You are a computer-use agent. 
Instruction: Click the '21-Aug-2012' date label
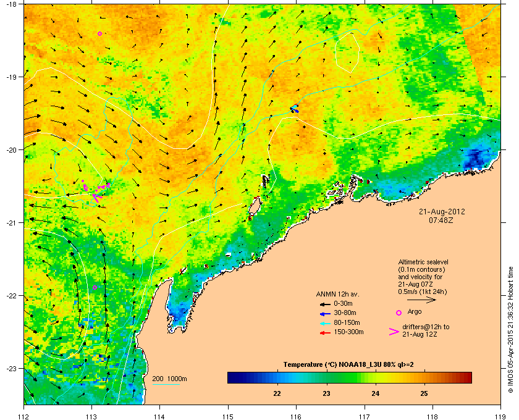(x=442, y=212)
